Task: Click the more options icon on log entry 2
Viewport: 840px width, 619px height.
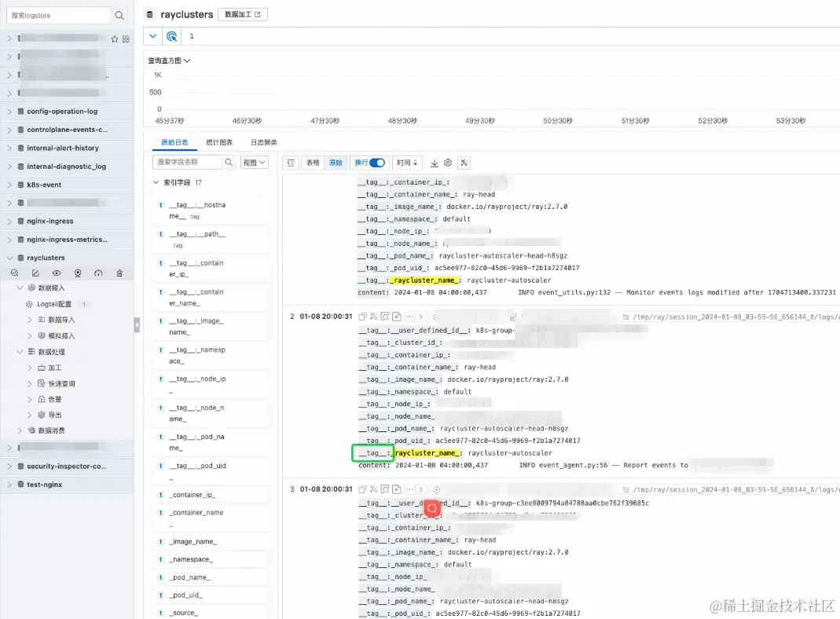Action: (409, 317)
